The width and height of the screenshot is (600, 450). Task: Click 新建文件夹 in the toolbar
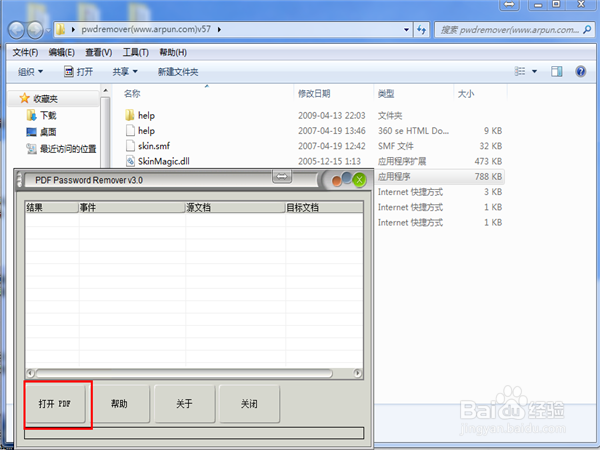point(178,72)
